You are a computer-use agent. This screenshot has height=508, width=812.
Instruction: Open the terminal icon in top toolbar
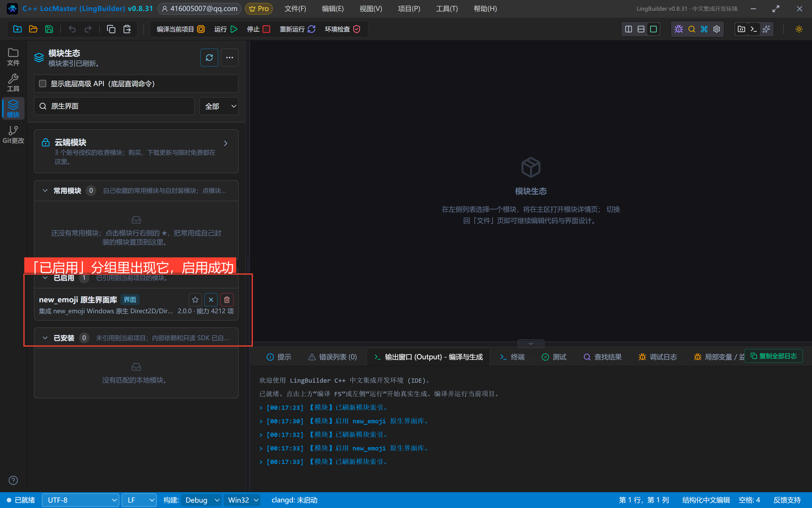754,29
